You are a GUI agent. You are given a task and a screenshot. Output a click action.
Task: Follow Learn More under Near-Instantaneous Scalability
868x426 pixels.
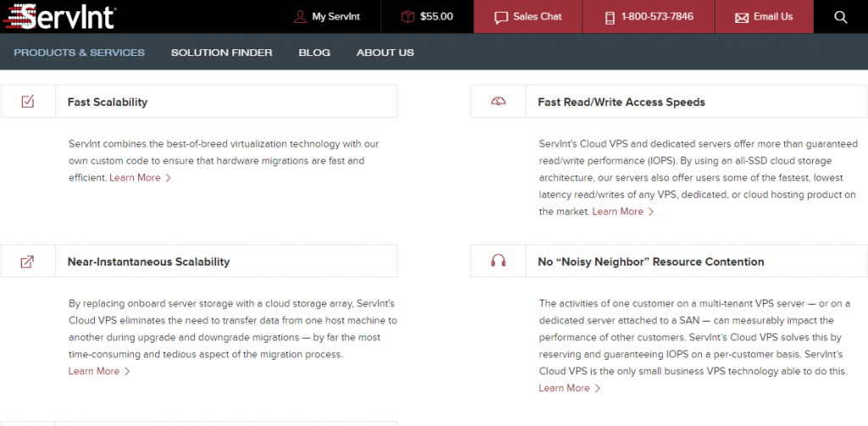(99, 372)
